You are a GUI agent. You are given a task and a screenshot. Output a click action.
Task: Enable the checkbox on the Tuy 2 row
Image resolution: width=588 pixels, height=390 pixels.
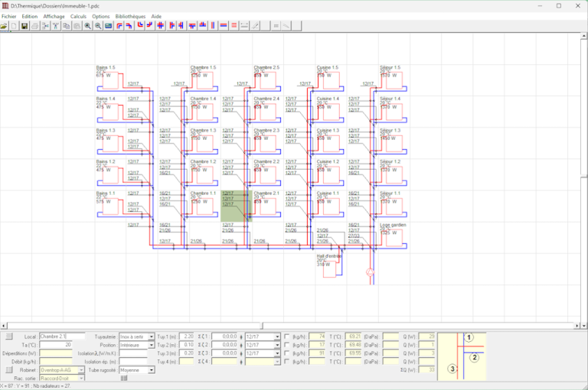[286, 345]
